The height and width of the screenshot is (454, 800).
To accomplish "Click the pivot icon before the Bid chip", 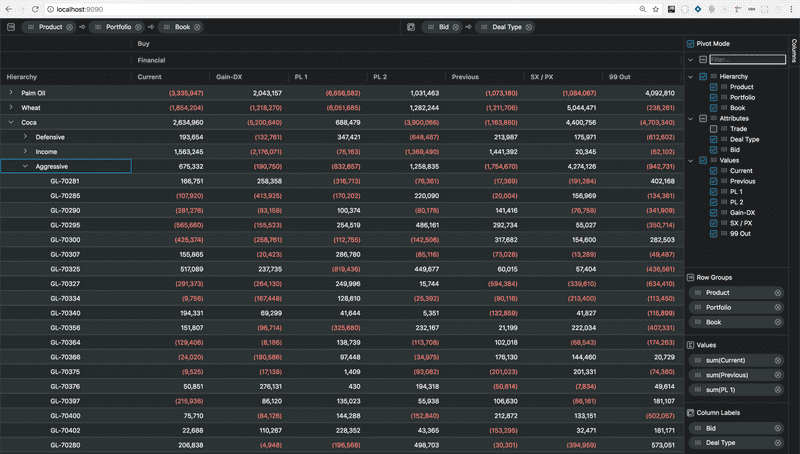I will [x=411, y=27].
